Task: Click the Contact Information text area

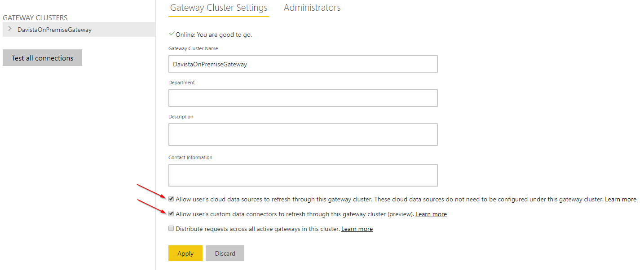Action: 303,175
